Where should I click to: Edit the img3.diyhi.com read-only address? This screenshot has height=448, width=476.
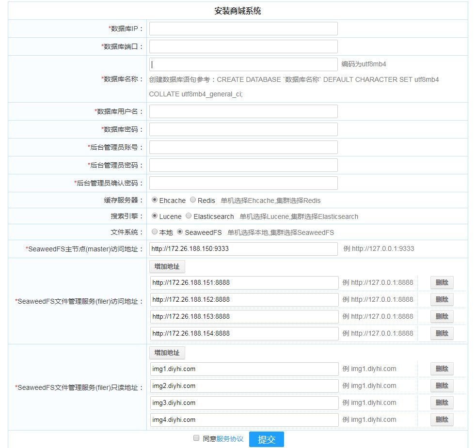(244, 403)
